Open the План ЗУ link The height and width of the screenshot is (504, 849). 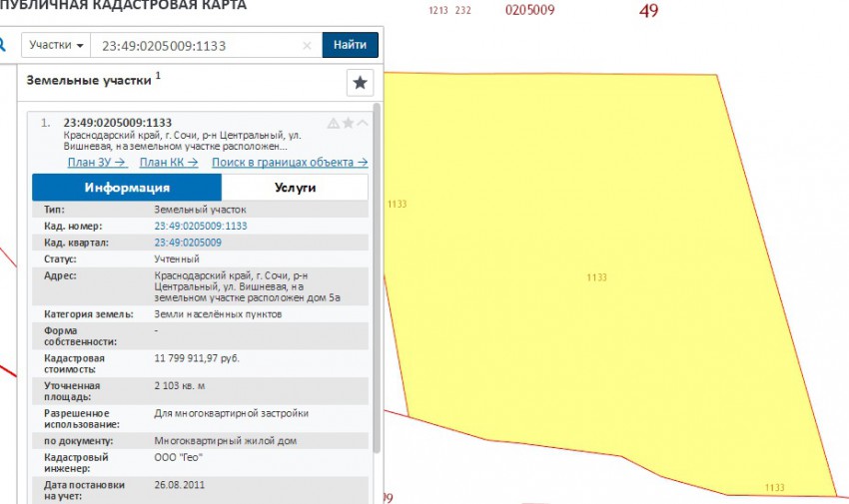coord(97,162)
